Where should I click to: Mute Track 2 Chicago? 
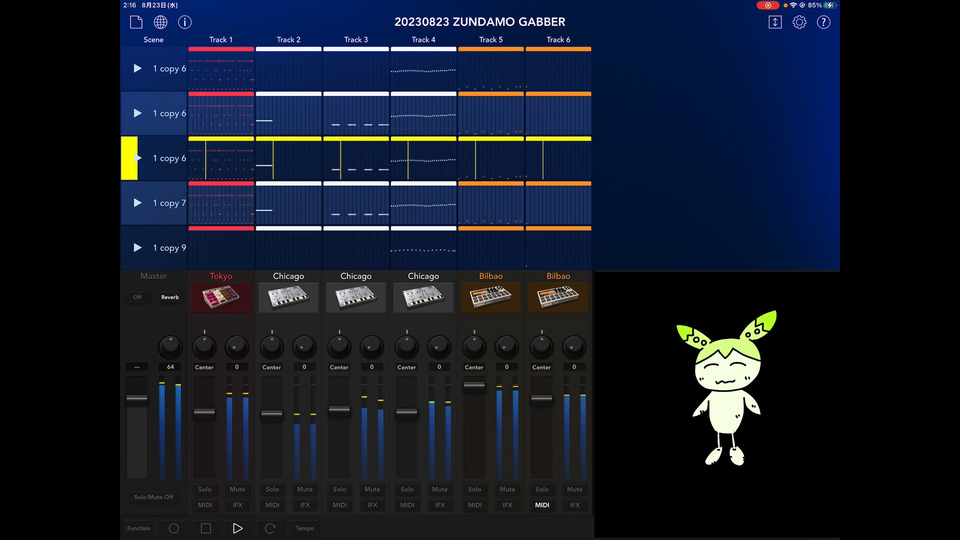(x=304, y=489)
